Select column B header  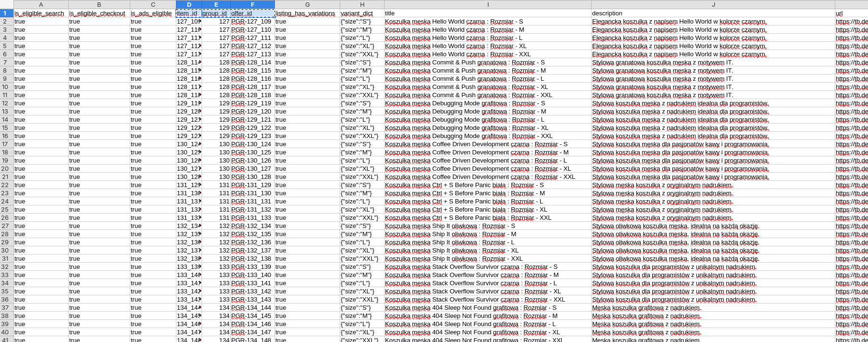(x=99, y=4)
